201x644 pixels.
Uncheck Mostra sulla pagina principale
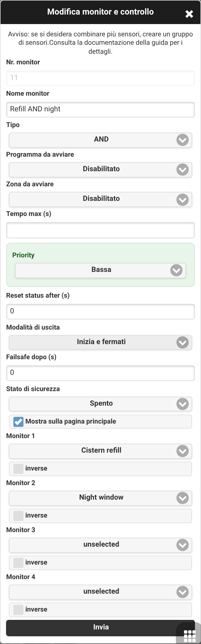18,422
